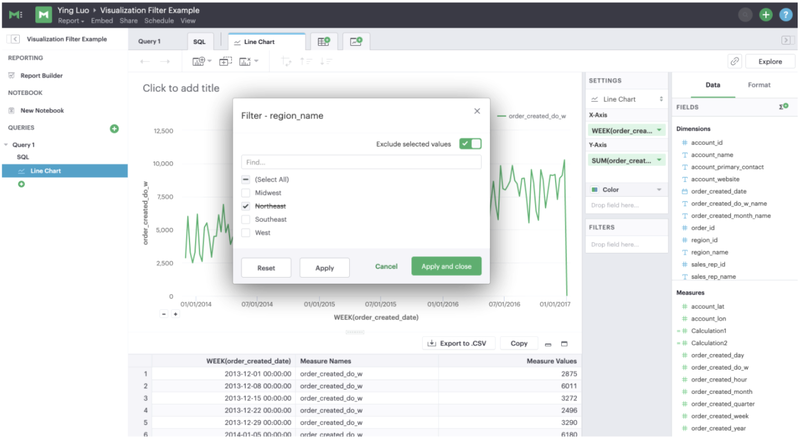The image size is (800, 439).
Task: Close the Filter region_name dialog
Action: (477, 111)
